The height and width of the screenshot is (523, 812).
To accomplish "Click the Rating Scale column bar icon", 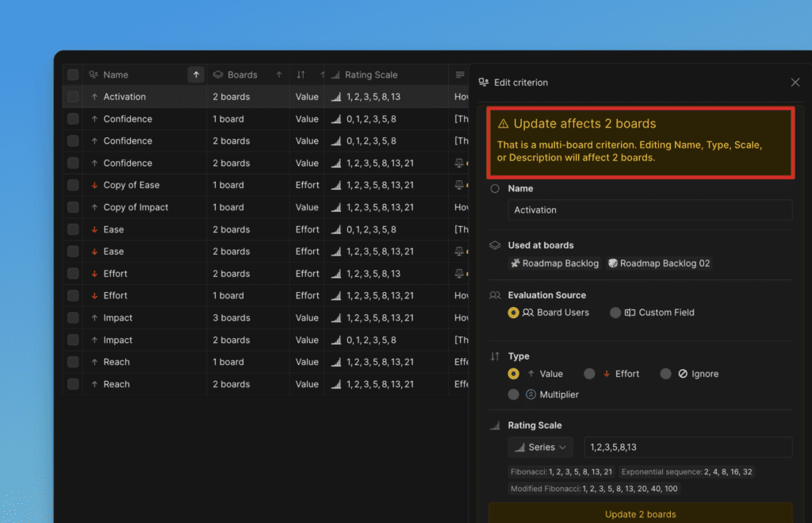I will pos(335,75).
